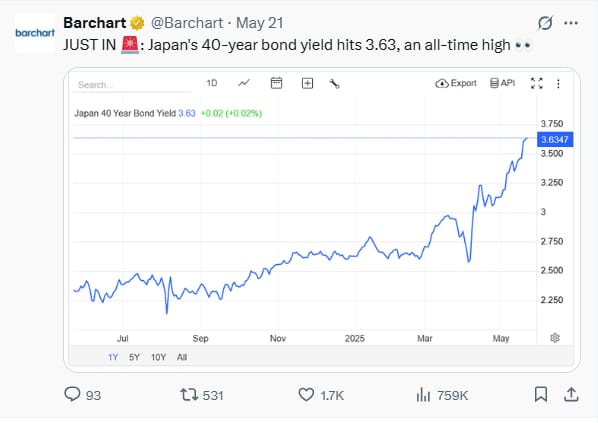
Task: Select the chart line type icon
Action: pos(244,83)
